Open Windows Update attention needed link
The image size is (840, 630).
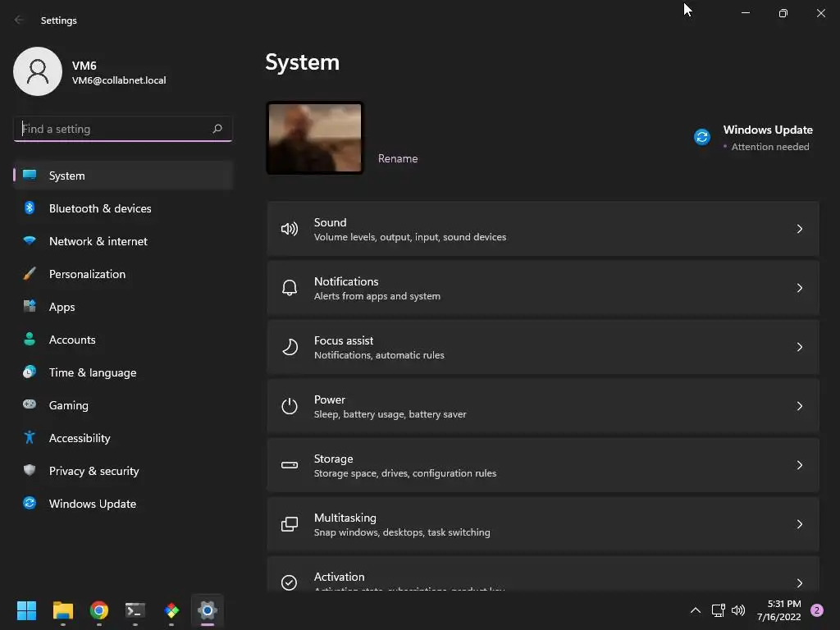(x=752, y=138)
